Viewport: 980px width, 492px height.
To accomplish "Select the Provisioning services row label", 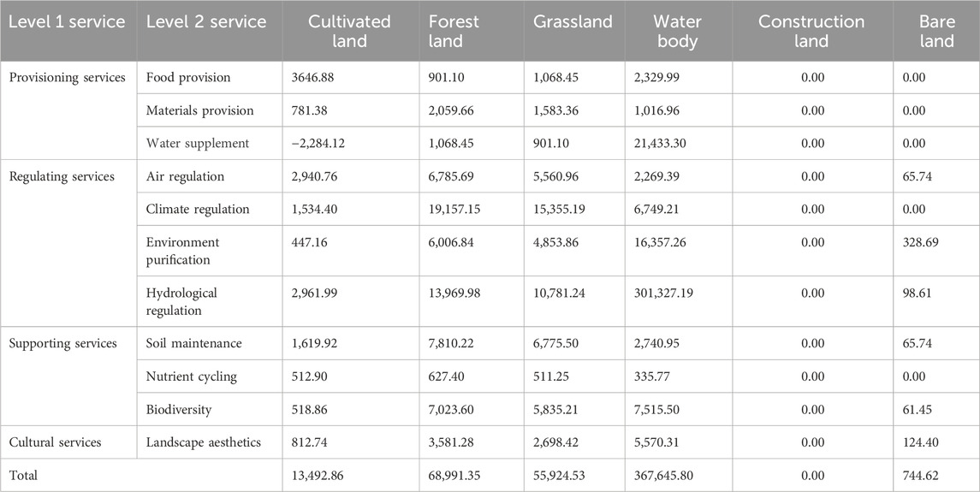I will [68, 78].
